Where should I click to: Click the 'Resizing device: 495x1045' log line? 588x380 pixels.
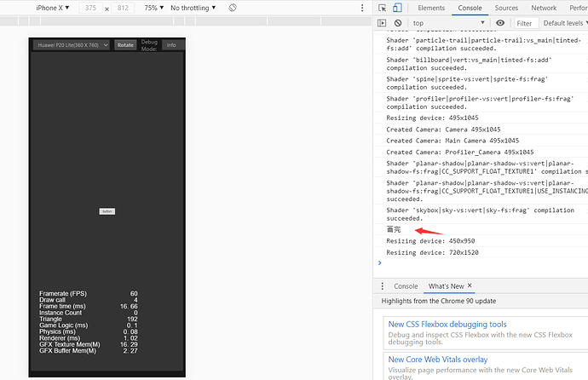click(x=432, y=118)
